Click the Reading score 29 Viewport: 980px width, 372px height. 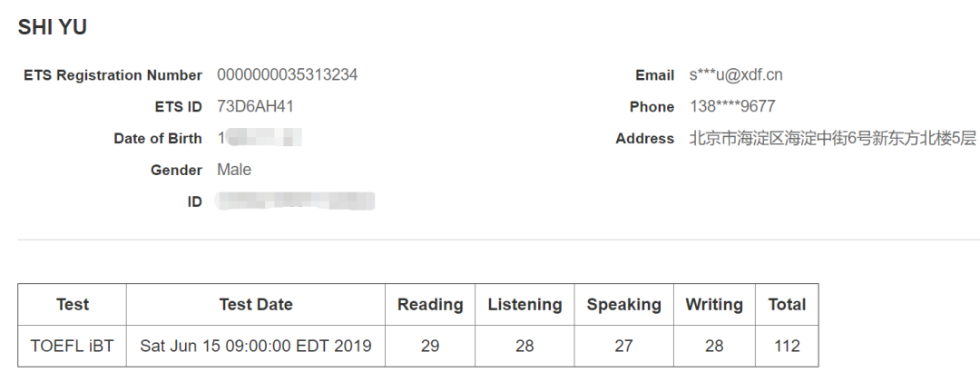click(430, 346)
